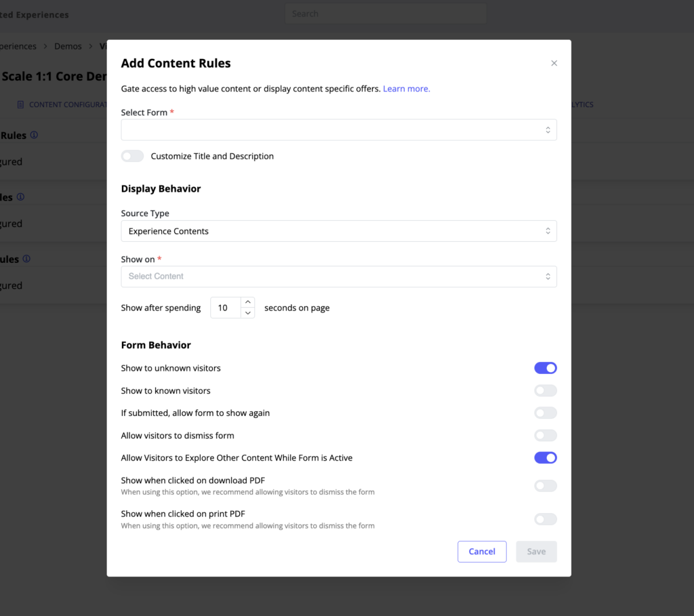Click the info icon beside the second rules heading
The height and width of the screenshot is (616, 694).
point(20,197)
